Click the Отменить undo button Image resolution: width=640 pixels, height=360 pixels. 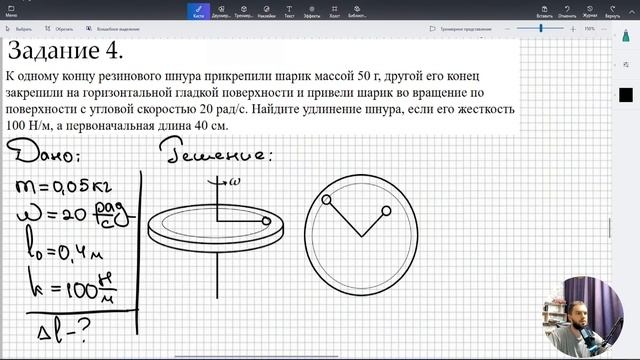(567, 11)
